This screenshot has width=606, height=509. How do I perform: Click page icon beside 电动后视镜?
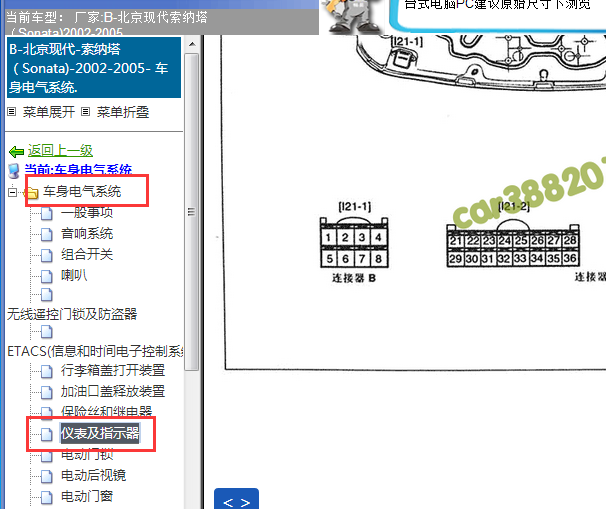(47, 476)
